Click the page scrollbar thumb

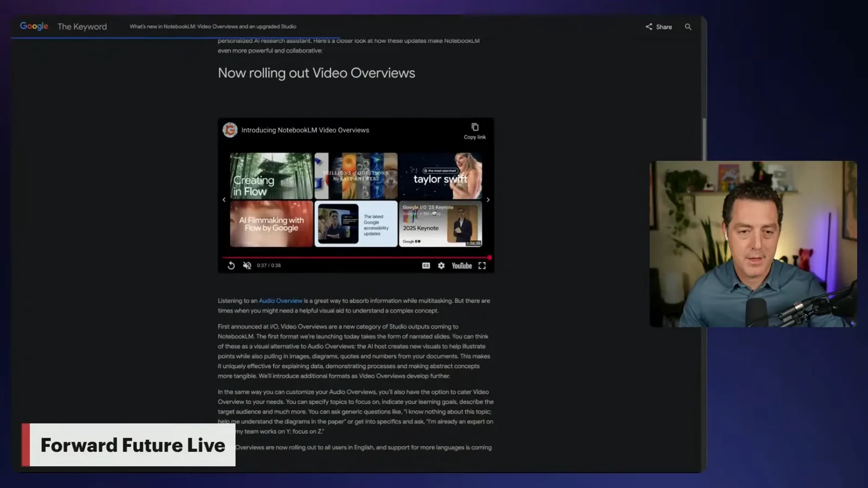(x=704, y=140)
